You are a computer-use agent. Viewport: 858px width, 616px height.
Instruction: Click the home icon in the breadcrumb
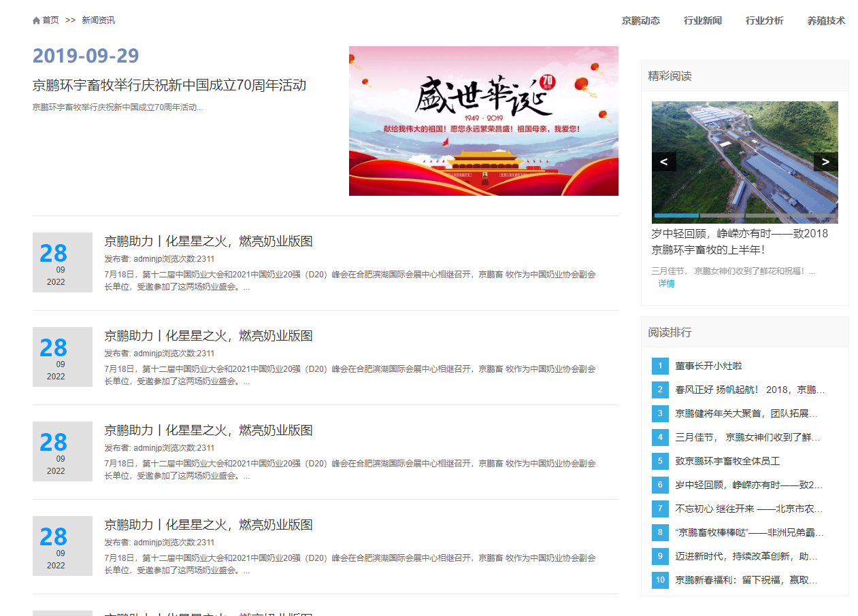pyautogui.click(x=36, y=20)
